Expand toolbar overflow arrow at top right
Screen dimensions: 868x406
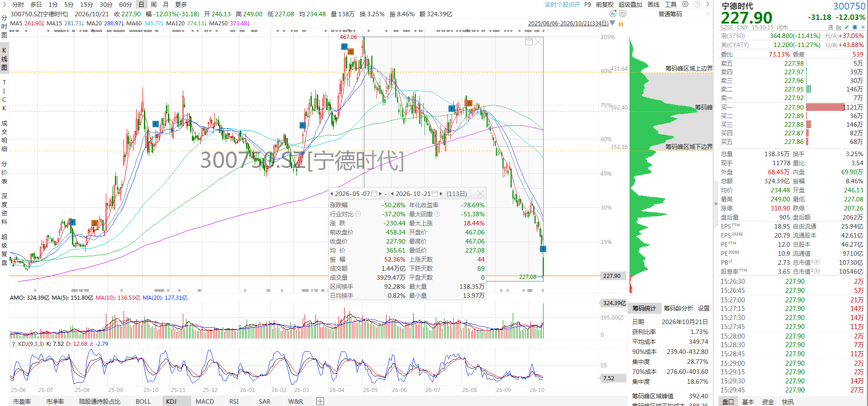pos(707,4)
